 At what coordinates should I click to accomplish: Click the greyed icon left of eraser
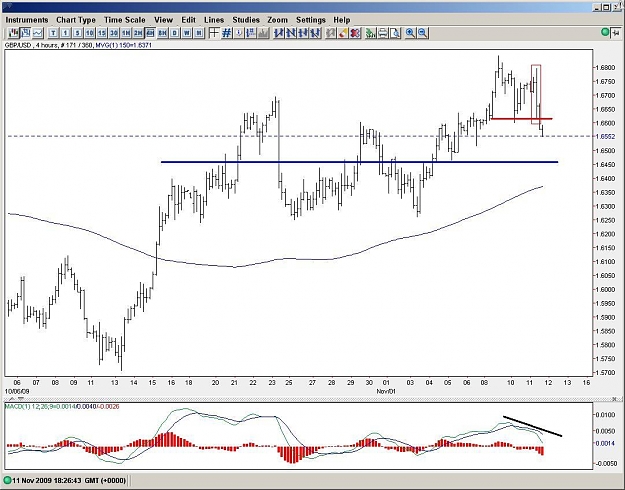click(330, 33)
